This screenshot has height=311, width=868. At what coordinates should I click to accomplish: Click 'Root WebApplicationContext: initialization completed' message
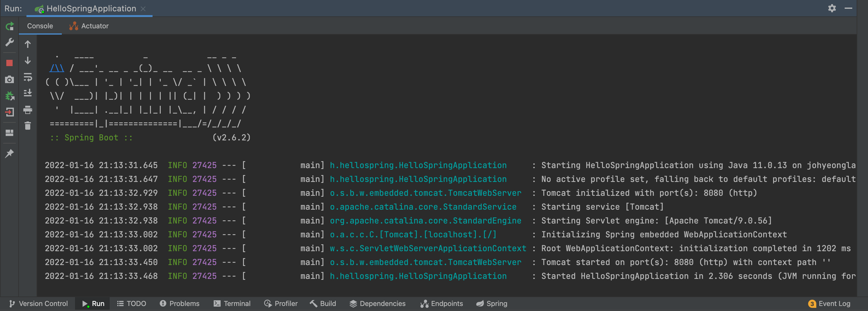point(696,248)
